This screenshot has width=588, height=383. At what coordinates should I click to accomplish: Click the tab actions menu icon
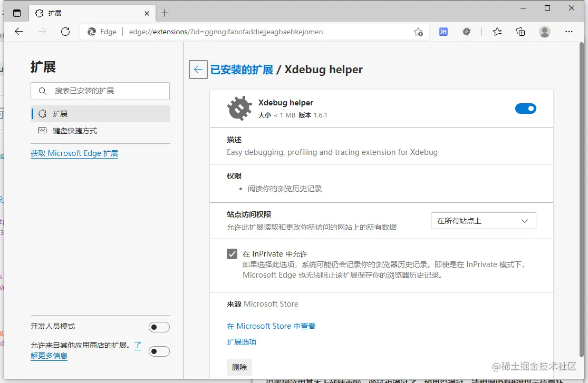[x=17, y=13]
